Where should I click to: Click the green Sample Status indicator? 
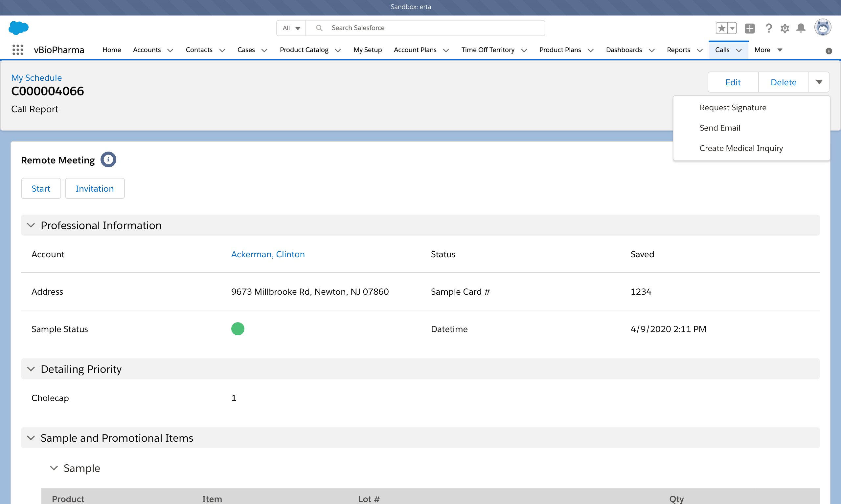[x=238, y=329]
